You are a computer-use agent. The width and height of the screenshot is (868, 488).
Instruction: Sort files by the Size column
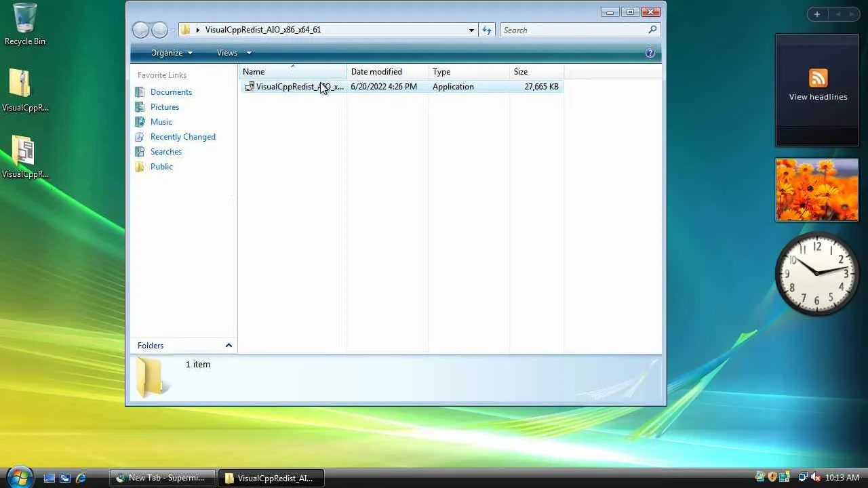point(536,72)
